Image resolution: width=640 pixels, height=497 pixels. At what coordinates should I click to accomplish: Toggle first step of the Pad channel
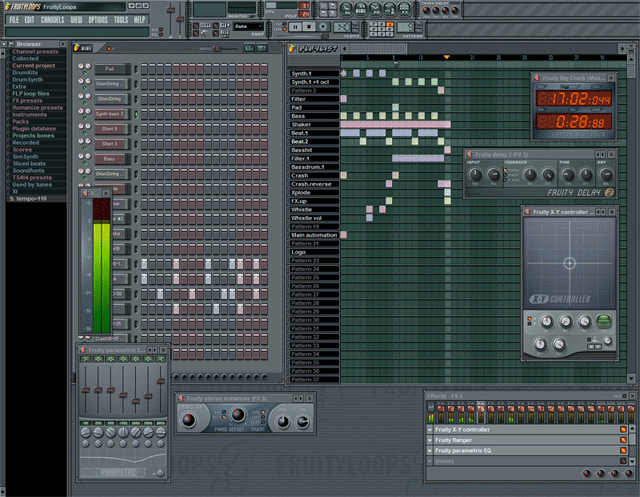pyautogui.click(x=144, y=69)
